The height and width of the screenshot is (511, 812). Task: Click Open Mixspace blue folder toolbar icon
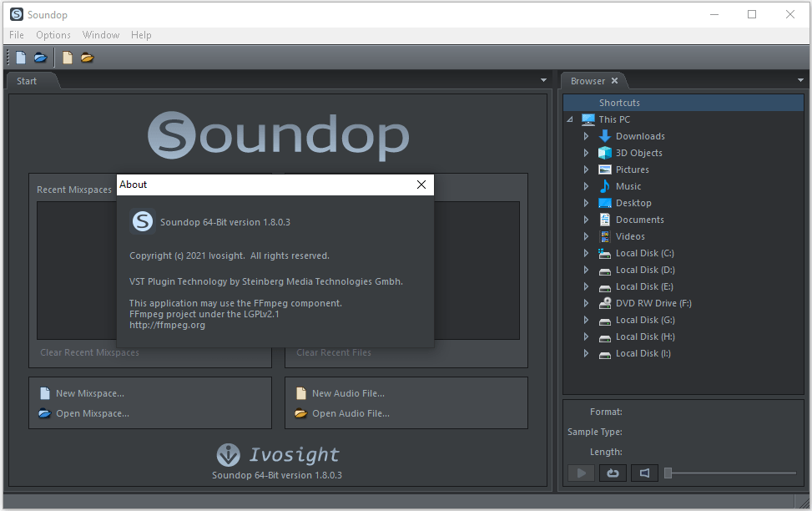pos(40,58)
